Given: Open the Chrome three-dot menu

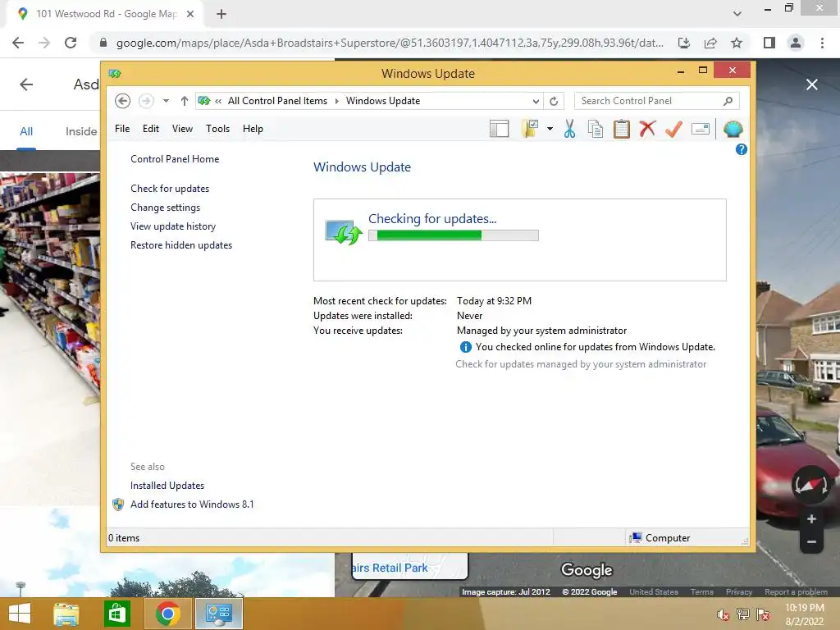Looking at the screenshot, I should click(x=822, y=43).
